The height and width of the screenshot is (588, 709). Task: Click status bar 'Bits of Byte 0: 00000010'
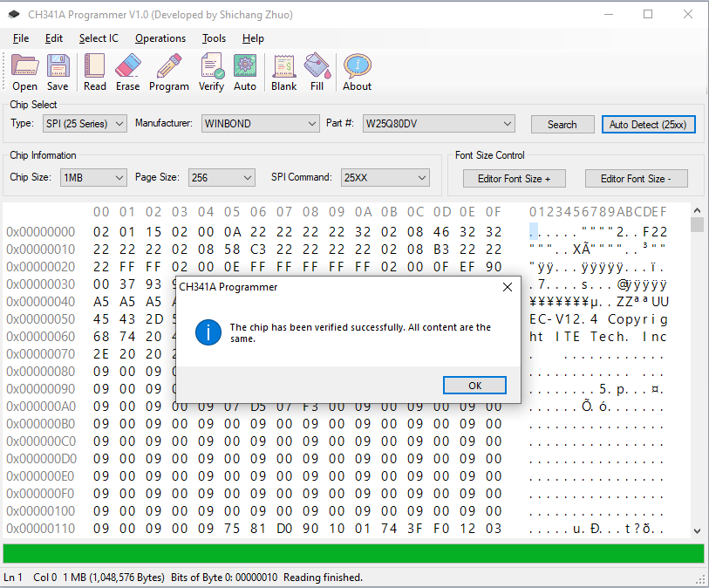pyautogui.click(x=224, y=578)
